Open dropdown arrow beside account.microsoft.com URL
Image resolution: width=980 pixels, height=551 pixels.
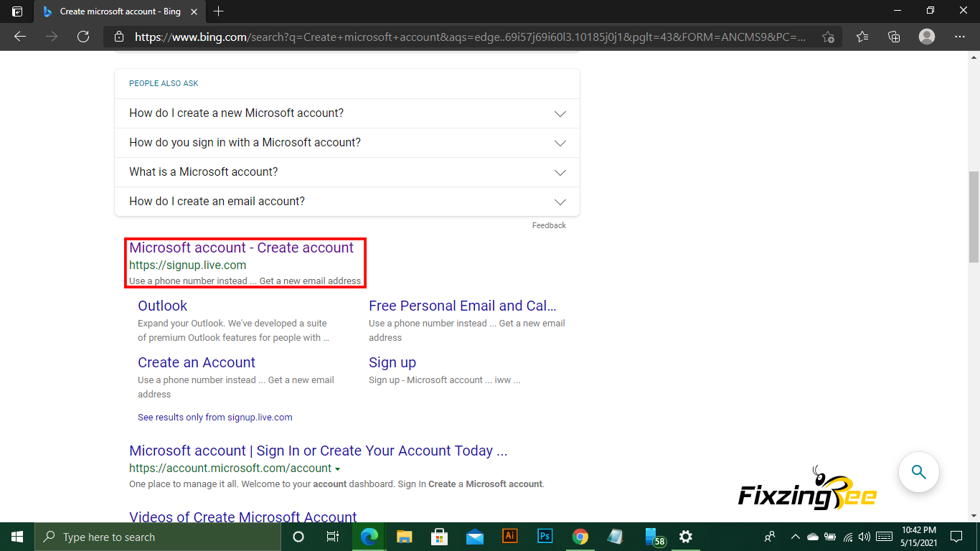click(x=338, y=468)
